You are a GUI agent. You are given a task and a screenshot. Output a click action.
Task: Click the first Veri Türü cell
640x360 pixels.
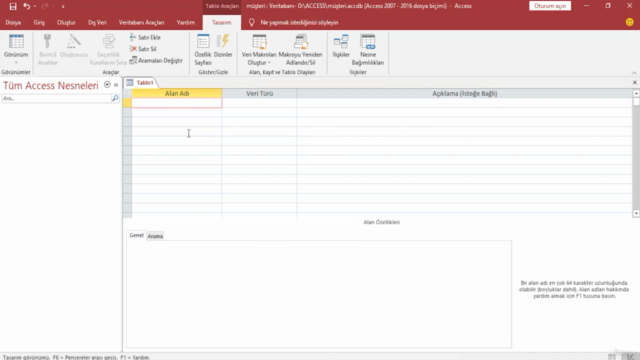(259, 103)
